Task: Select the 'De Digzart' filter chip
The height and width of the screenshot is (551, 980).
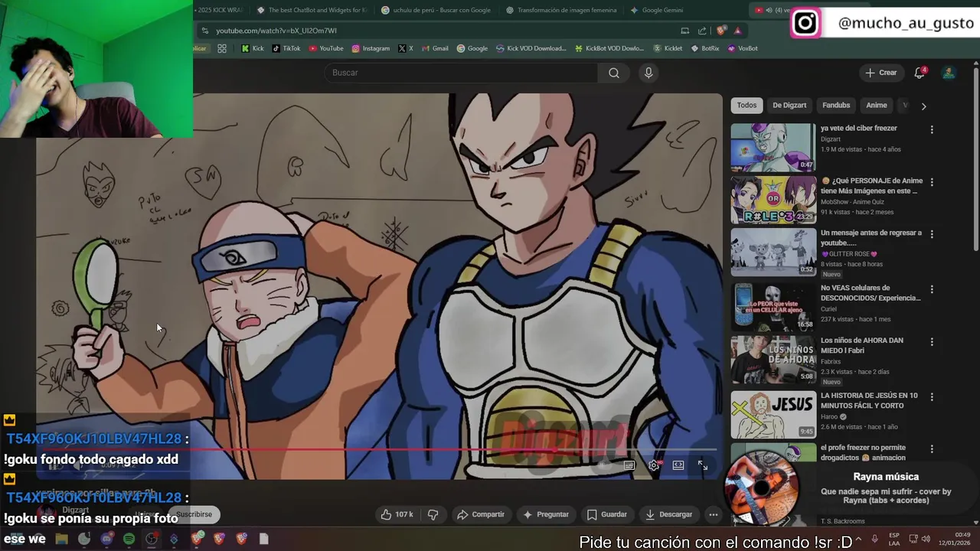Action: click(789, 106)
